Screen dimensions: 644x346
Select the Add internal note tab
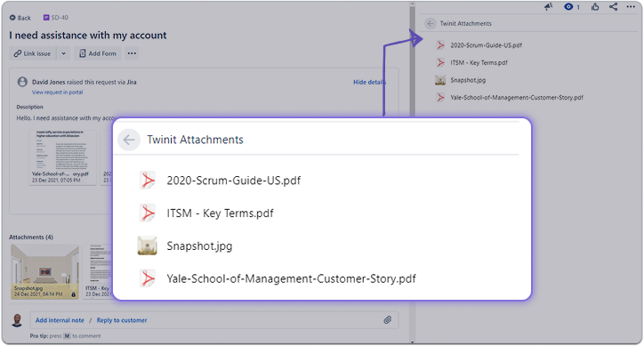coord(60,320)
